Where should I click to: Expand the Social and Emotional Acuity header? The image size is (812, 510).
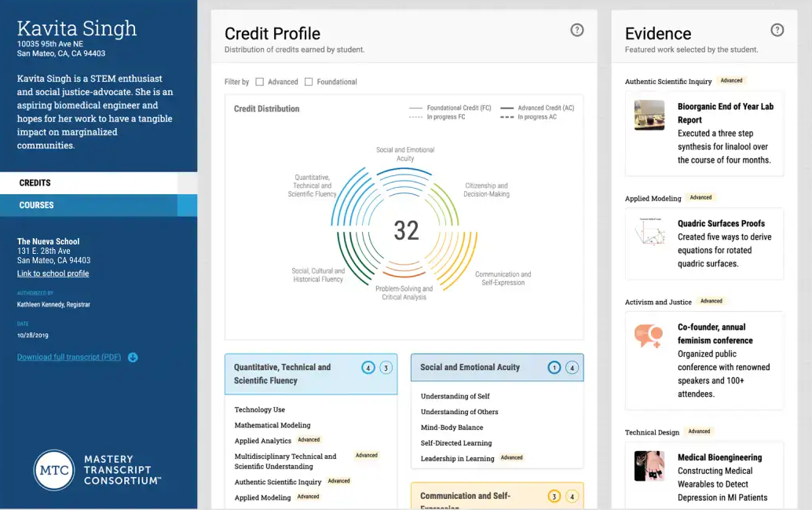point(497,368)
